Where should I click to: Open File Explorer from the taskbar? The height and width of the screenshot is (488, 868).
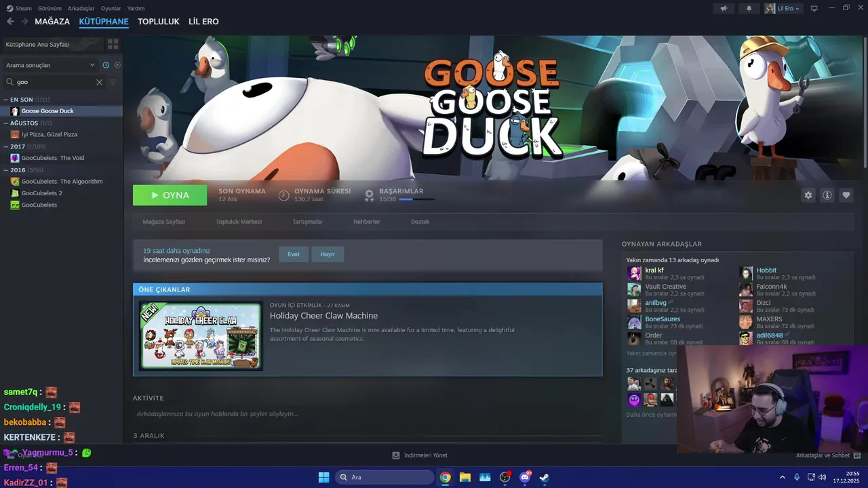465,477
